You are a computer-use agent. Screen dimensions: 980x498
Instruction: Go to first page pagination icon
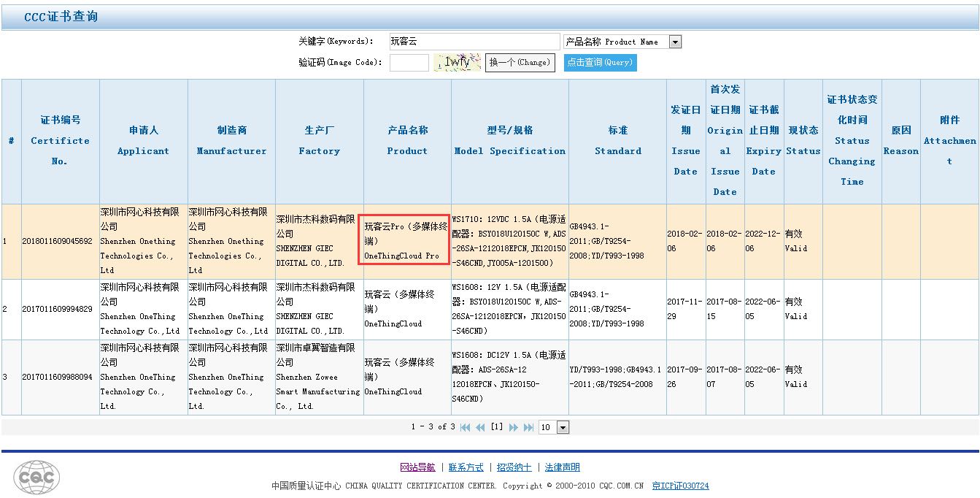465,427
